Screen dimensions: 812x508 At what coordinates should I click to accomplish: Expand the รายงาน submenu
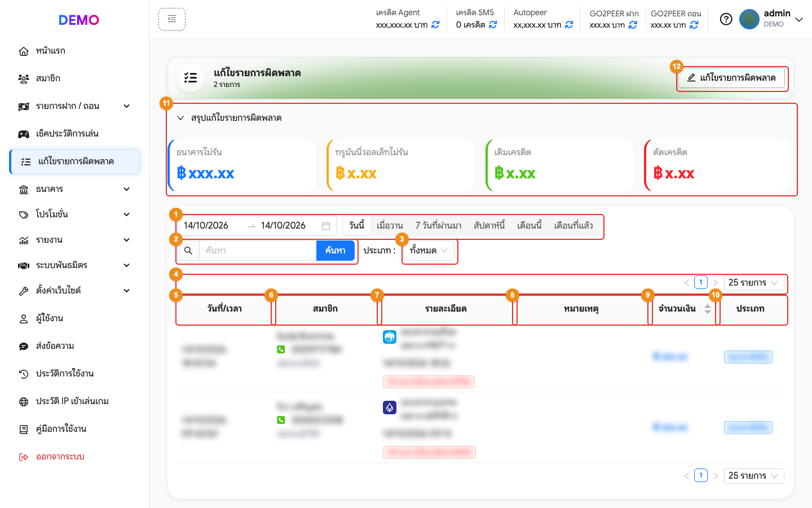click(127, 240)
